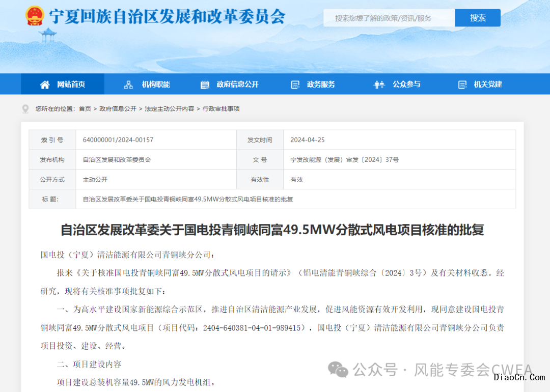Open the 政务服务 navigation tab
Screen dimensions: 550x392
313,84
